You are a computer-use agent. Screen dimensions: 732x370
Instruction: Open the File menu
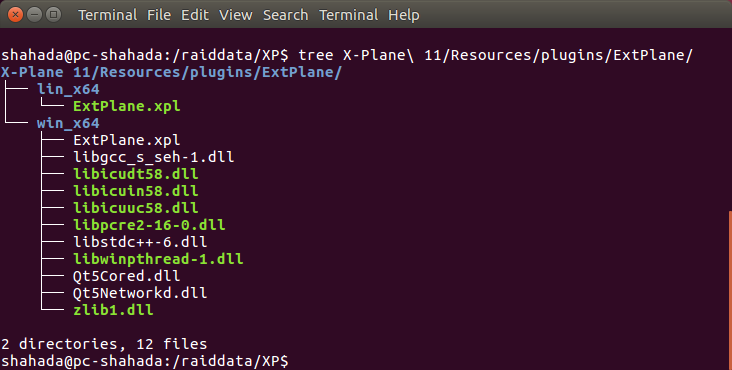coord(159,15)
